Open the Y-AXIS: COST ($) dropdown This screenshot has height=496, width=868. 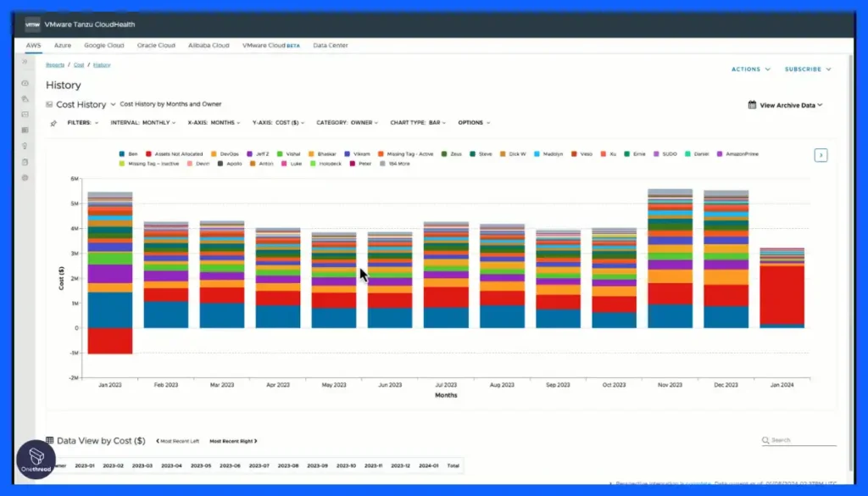(278, 123)
